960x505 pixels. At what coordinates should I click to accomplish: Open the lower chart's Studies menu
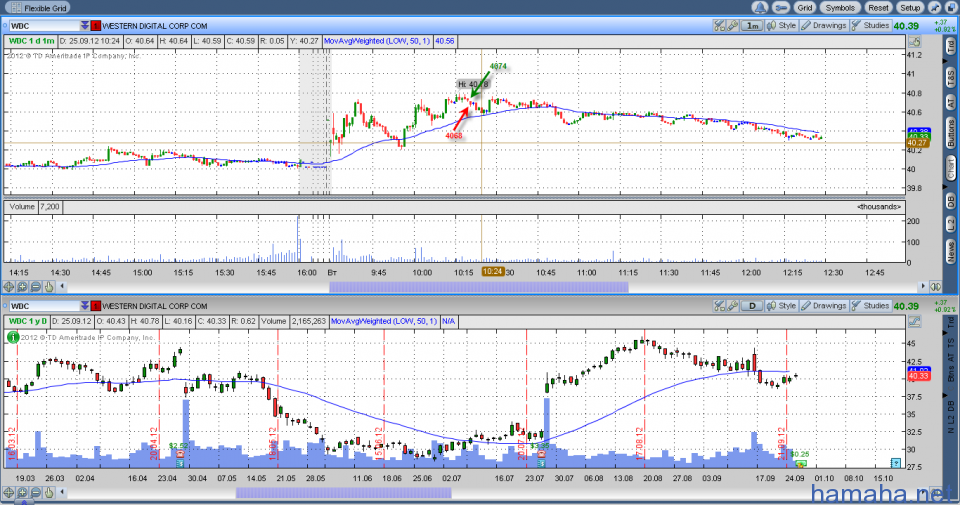(871, 305)
